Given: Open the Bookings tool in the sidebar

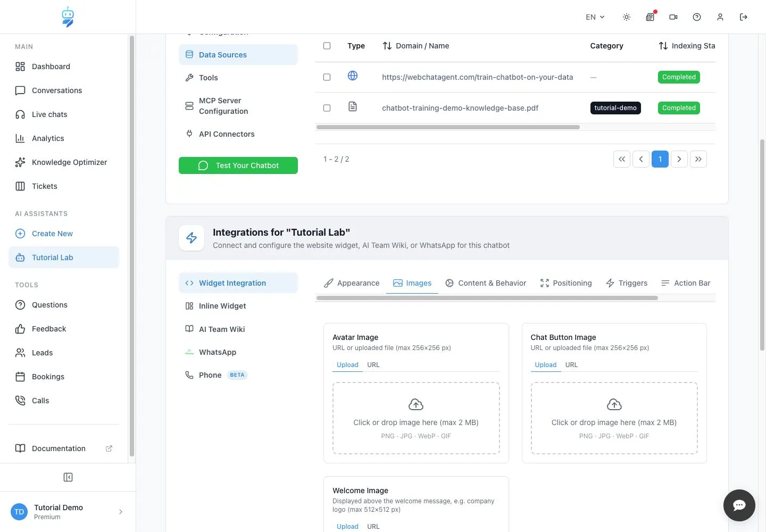Looking at the screenshot, I should pyautogui.click(x=64, y=377).
